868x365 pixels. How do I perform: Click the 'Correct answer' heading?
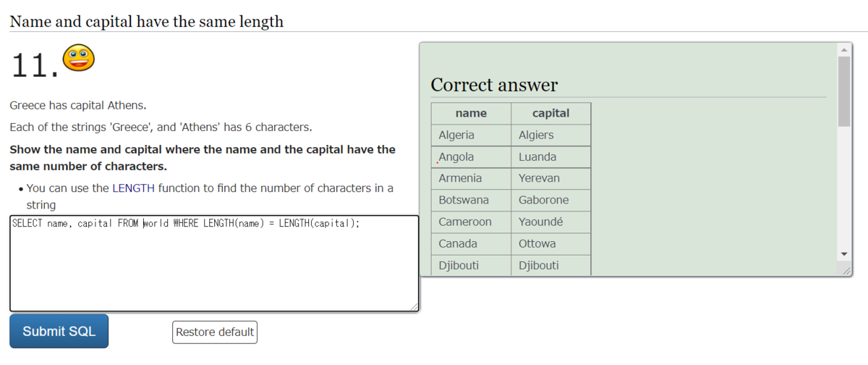[x=494, y=85]
